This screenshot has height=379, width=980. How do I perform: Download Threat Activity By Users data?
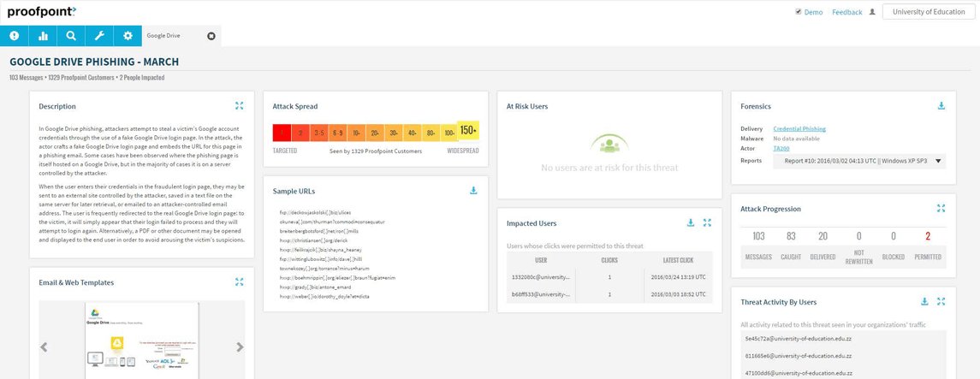pyautogui.click(x=924, y=302)
